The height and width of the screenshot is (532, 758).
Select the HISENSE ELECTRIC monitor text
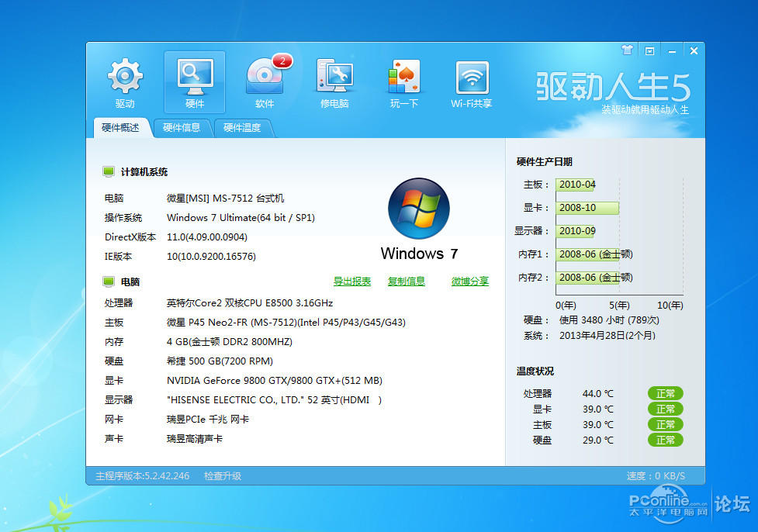(274, 399)
